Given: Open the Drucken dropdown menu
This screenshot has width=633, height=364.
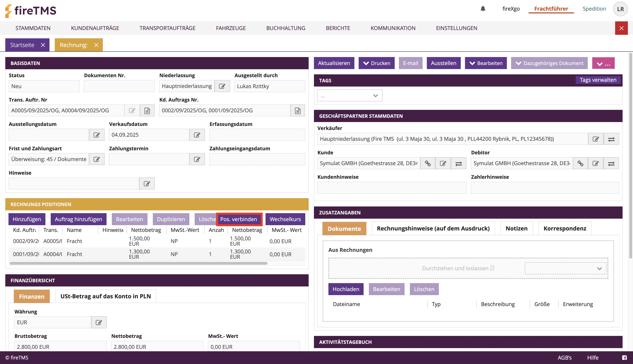Looking at the screenshot, I should pyautogui.click(x=376, y=63).
